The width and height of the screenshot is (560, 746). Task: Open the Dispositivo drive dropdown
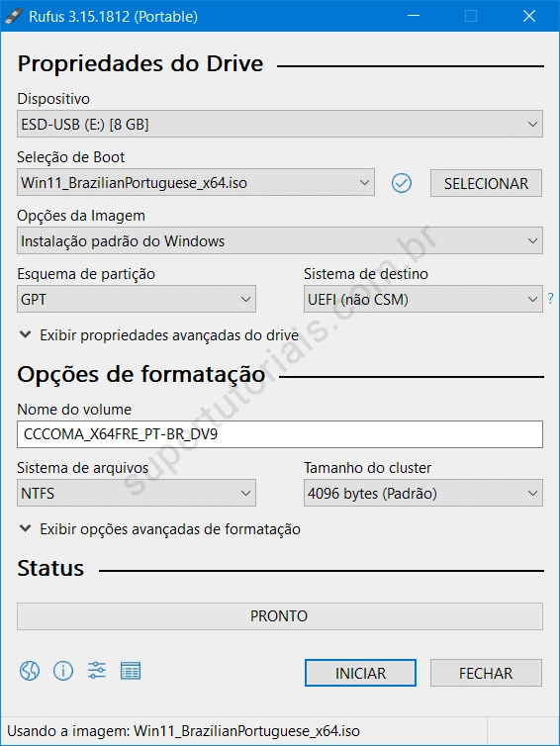click(280, 125)
